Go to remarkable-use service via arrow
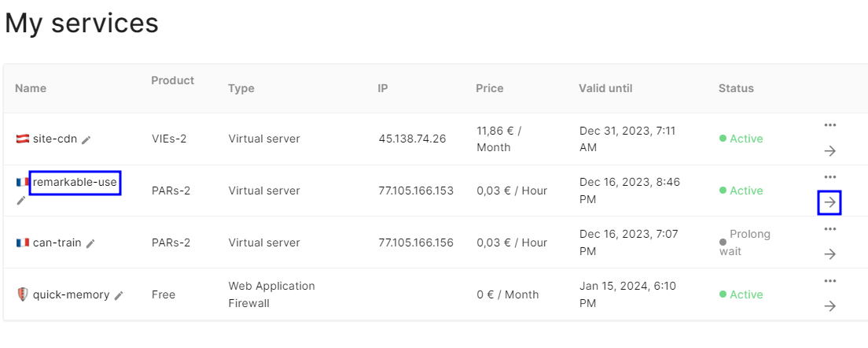The image size is (868, 348). tap(829, 202)
